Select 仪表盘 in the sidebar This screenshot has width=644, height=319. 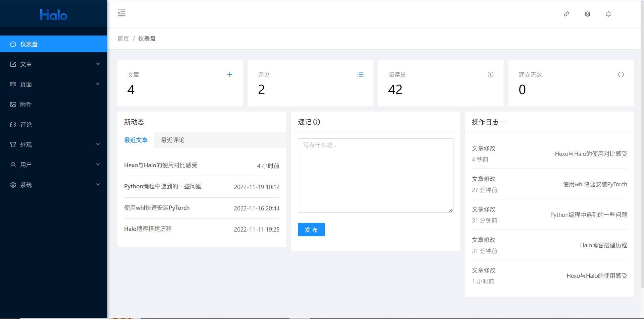coord(54,44)
